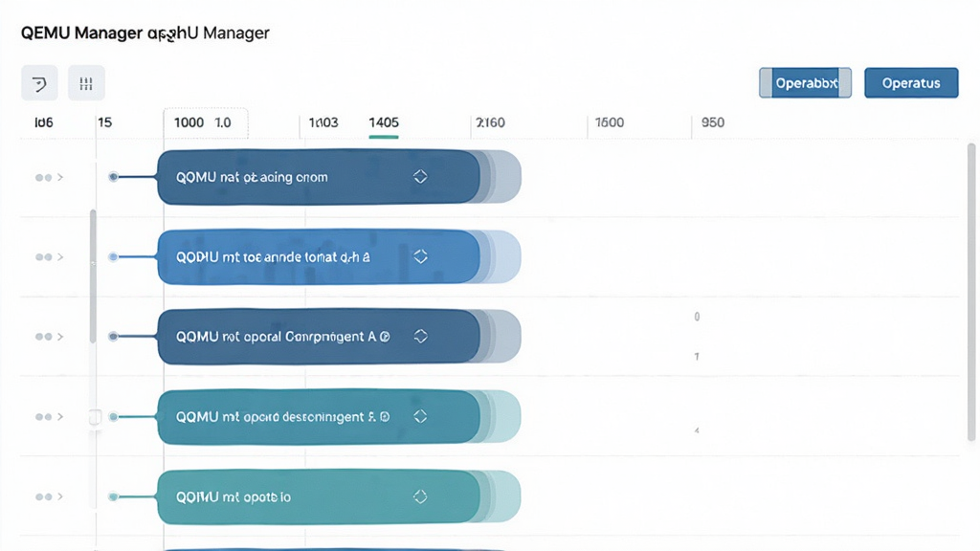Select the 2160 timeline column header
Viewport: 980px width, 551px height.
[x=490, y=122]
